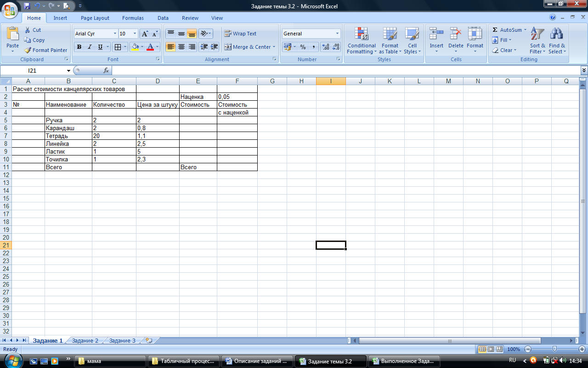The image size is (588, 368).
Task: Decrease decimal places
Action: (x=336, y=47)
